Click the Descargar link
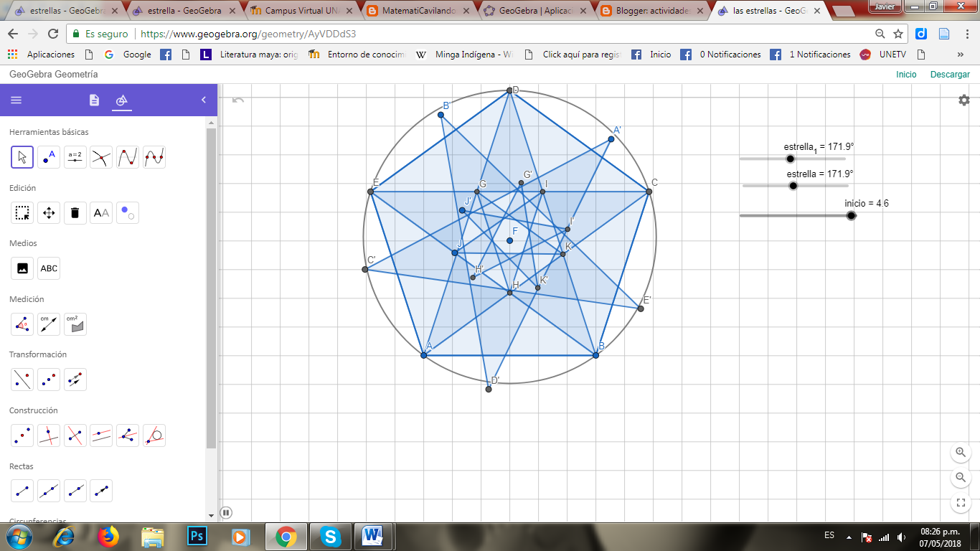980x551 pixels. point(950,74)
